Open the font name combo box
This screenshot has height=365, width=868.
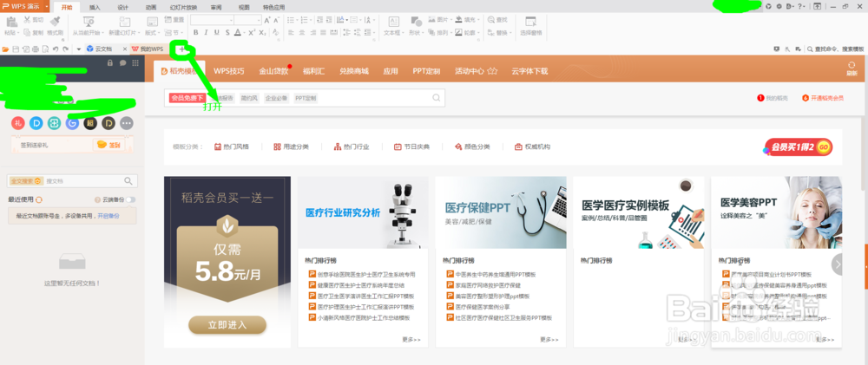(212, 20)
